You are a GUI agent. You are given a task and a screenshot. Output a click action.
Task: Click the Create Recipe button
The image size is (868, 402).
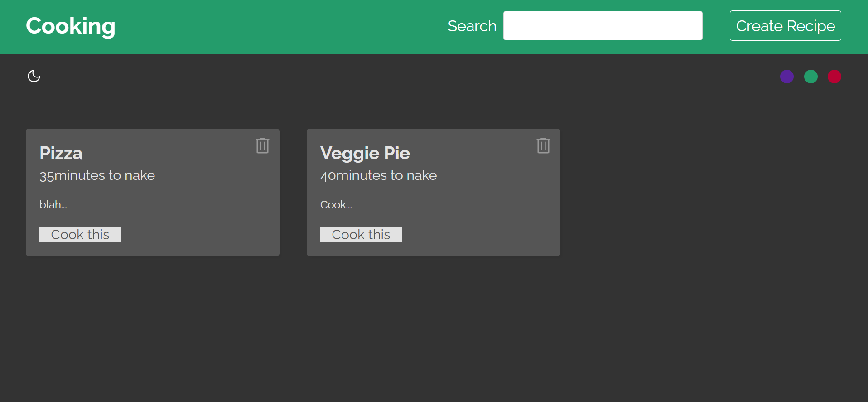(785, 26)
